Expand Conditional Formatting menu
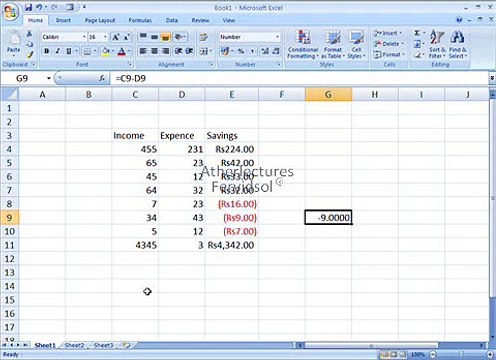The width and height of the screenshot is (496, 360). click(x=303, y=45)
